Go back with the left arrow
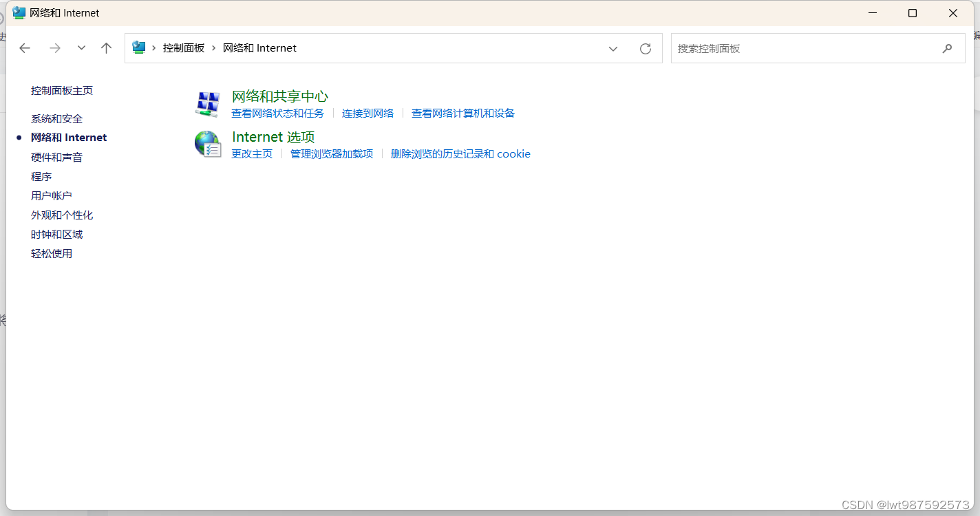Screen dimensions: 980x516 pyautogui.click(x=25, y=48)
